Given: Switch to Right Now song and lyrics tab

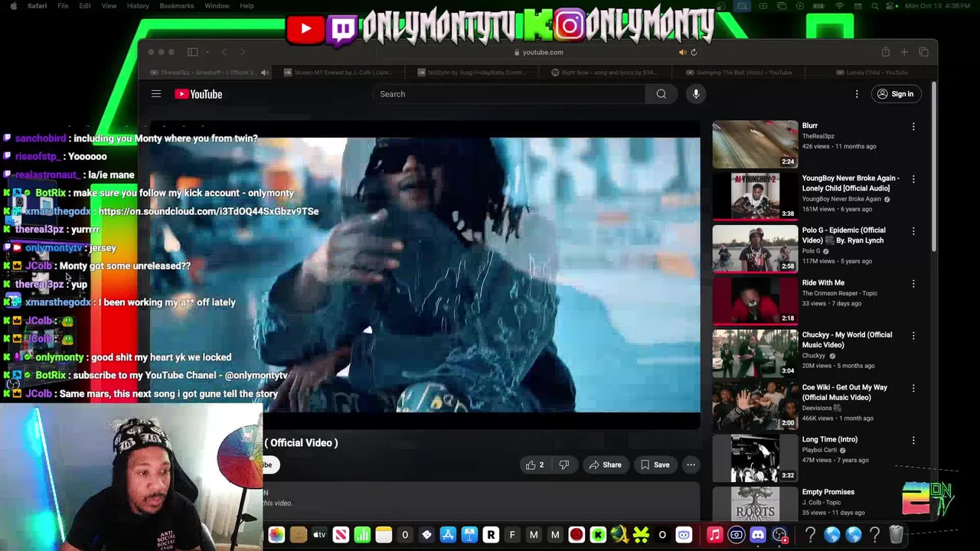Looking at the screenshot, I should click(605, 73).
